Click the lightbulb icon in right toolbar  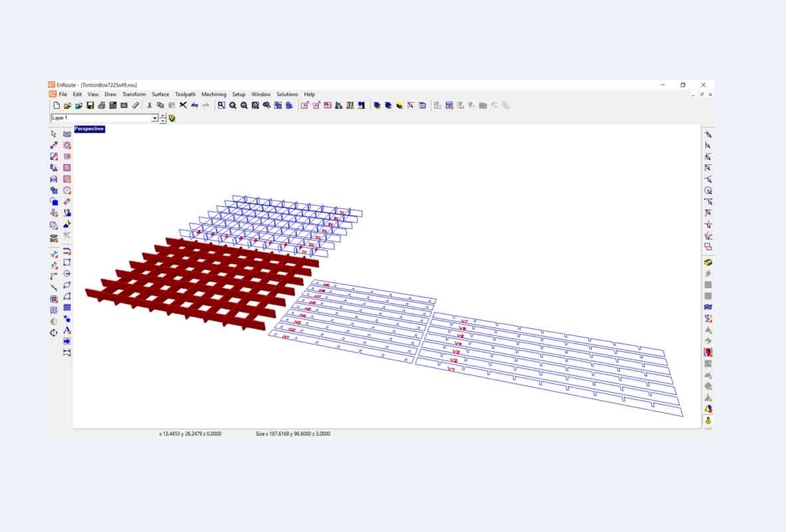pos(708,421)
